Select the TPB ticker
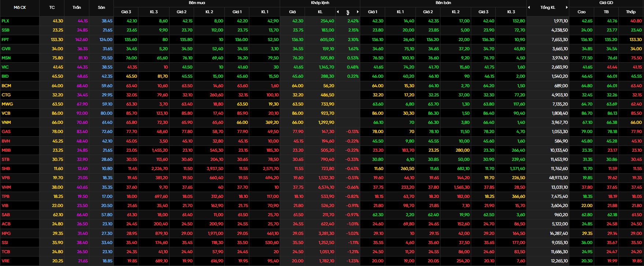The image size is (644, 266). tap(5, 196)
